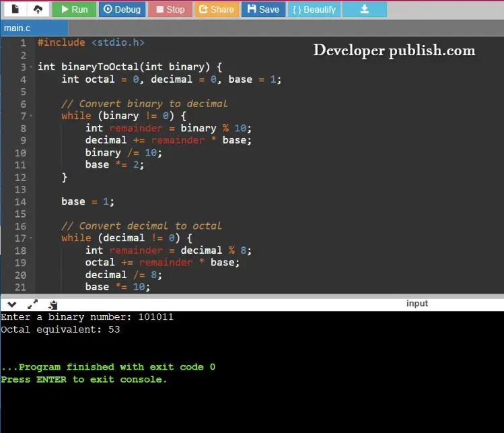Click 'decimal /= 8;' on line 20
504x433 pixels.
point(123,275)
